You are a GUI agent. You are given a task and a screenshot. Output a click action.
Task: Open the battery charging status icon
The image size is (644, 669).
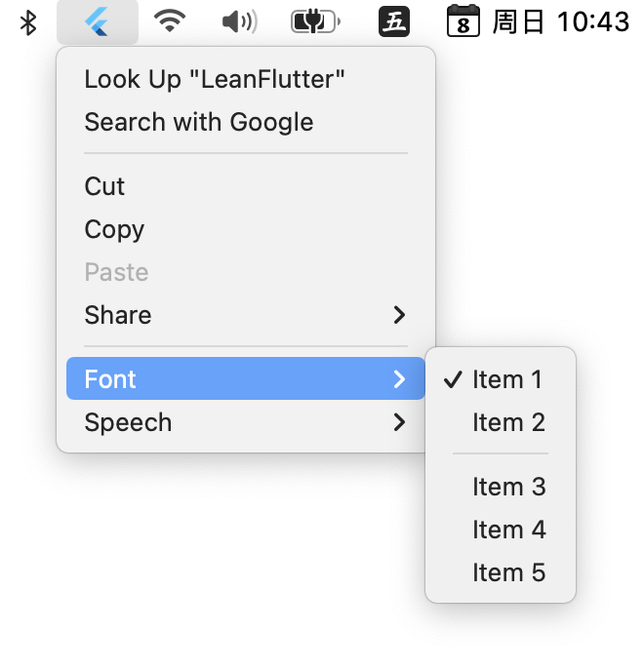(x=315, y=21)
